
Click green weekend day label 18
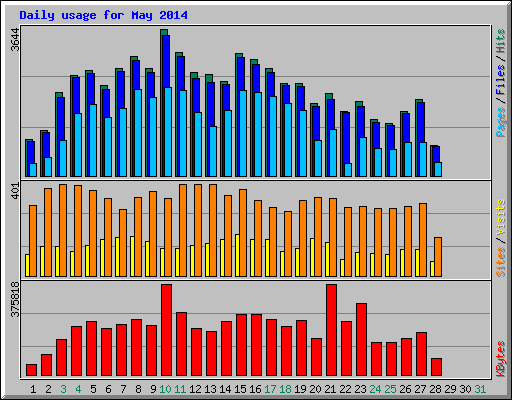(x=285, y=389)
